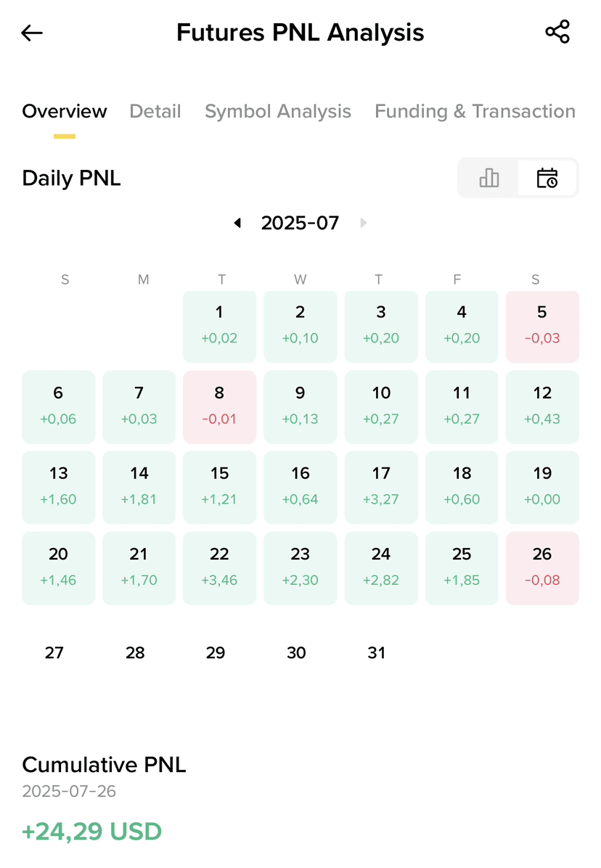Image resolution: width=601 pixels, height=868 pixels.
Task: Select 2025-07 month label
Action: tap(300, 223)
